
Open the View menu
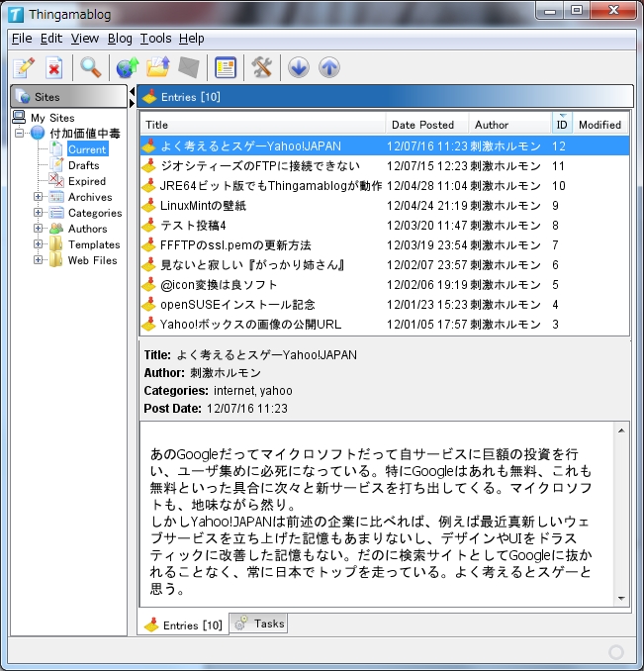click(85, 39)
